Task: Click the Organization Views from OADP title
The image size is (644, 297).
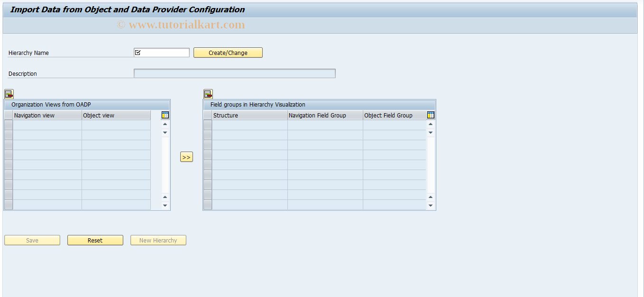Action: (x=51, y=105)
